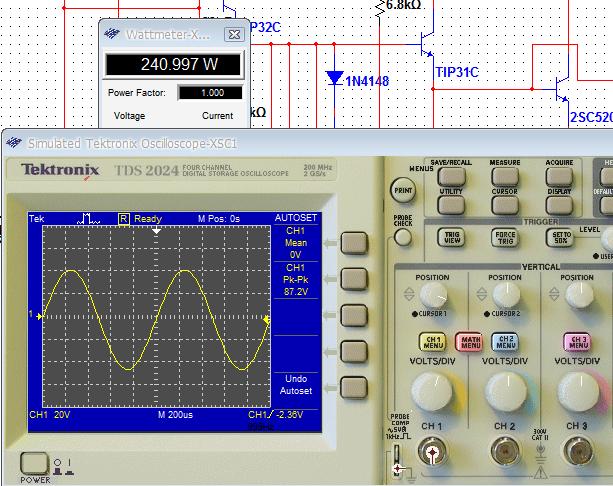Screen dimensions: 613x486
Task: Click the CH 3 vertical POSITION knob
Action: coord(579,295)
